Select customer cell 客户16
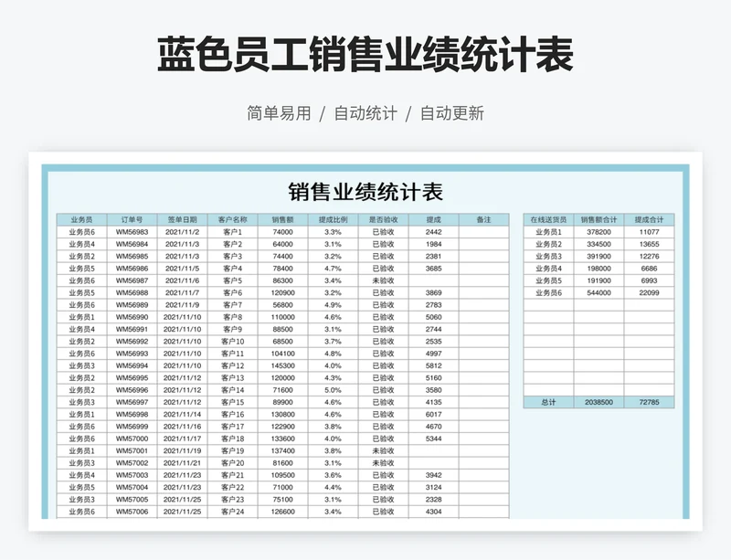 [x=233, y=414]
